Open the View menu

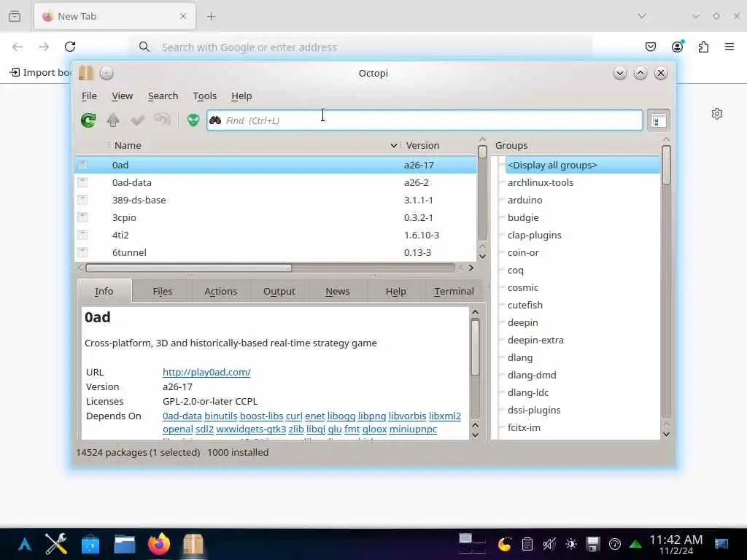(123, 96)
